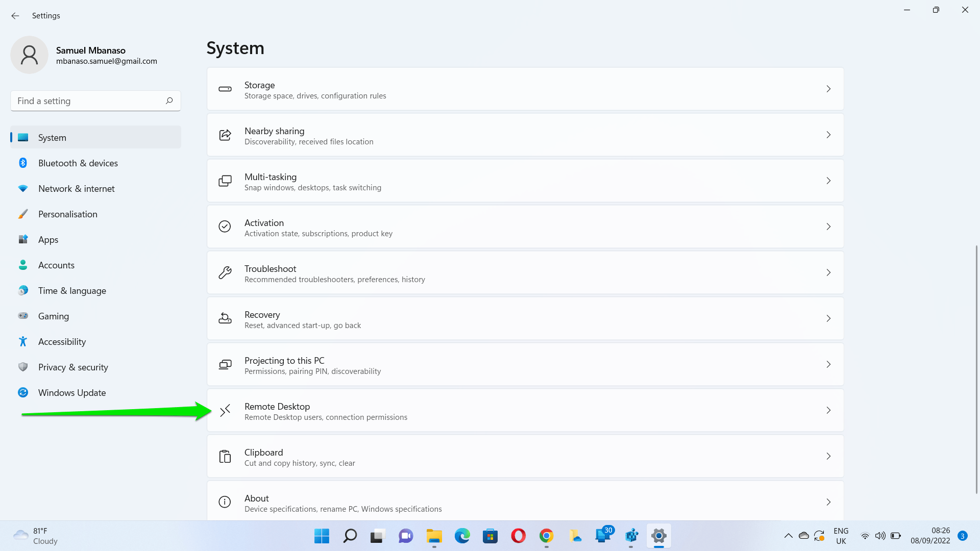
Task: Expand the Clipboard settings row chevron
Action: click(x=828, y=456)
